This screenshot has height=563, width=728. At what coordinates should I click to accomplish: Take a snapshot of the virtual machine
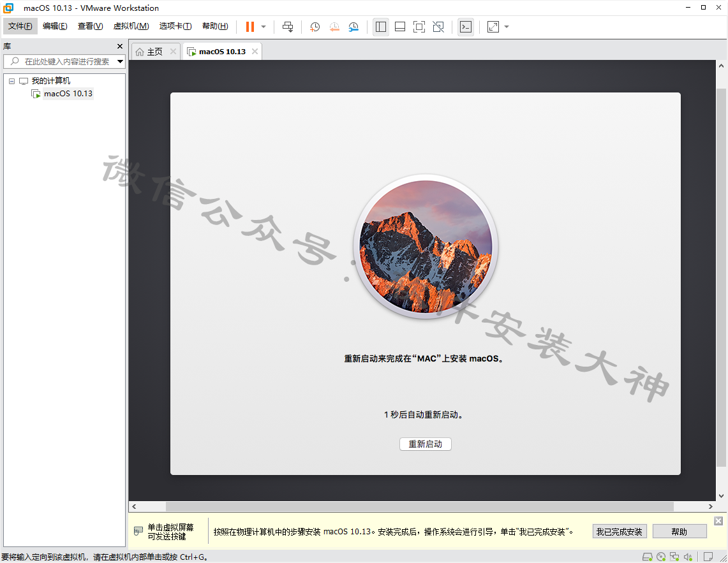(315, 27)
